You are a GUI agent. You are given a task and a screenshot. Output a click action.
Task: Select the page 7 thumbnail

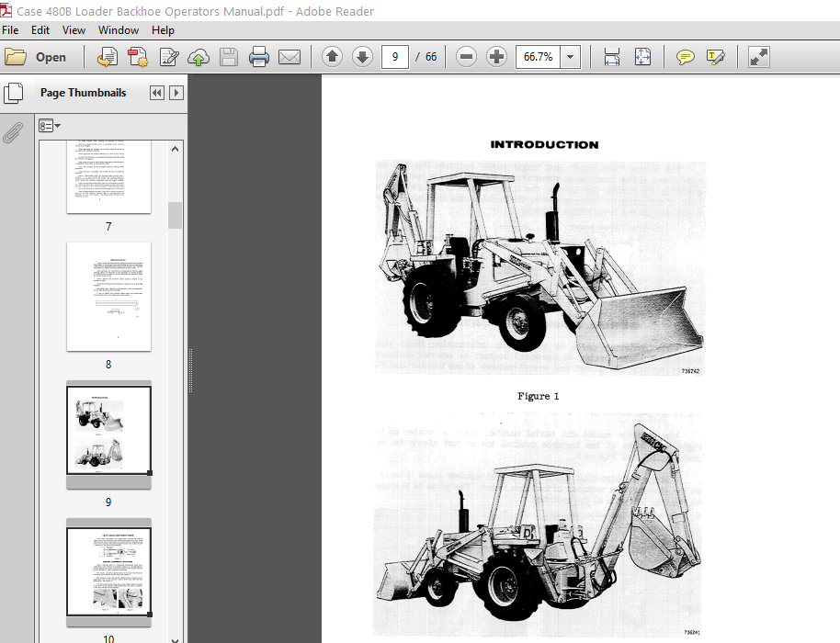pos(108,177)
